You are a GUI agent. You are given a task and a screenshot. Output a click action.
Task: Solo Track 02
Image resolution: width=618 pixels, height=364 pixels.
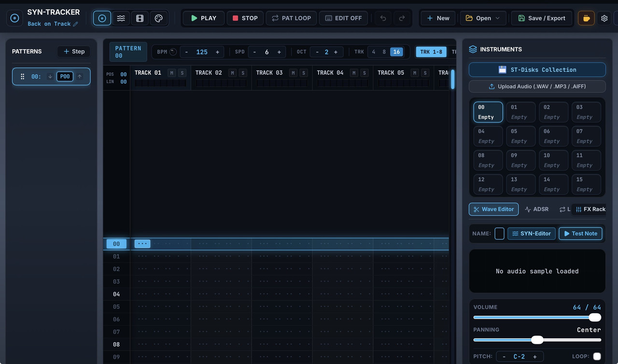click(x=243, y=73)
